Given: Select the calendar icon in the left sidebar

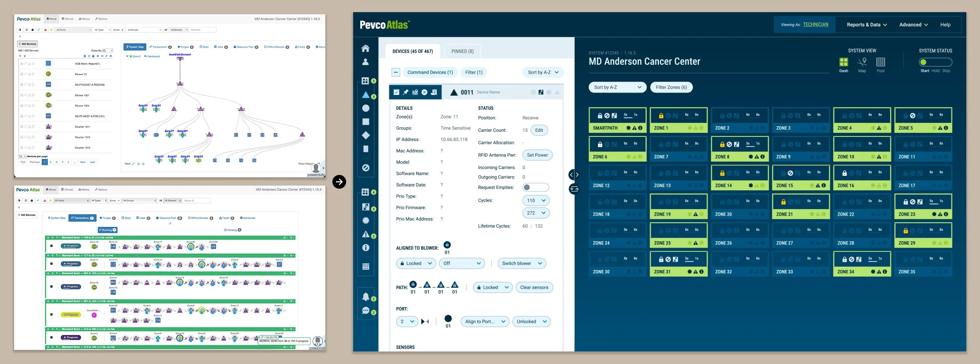Looking at the screenshot, I should (x=365, y=266).
